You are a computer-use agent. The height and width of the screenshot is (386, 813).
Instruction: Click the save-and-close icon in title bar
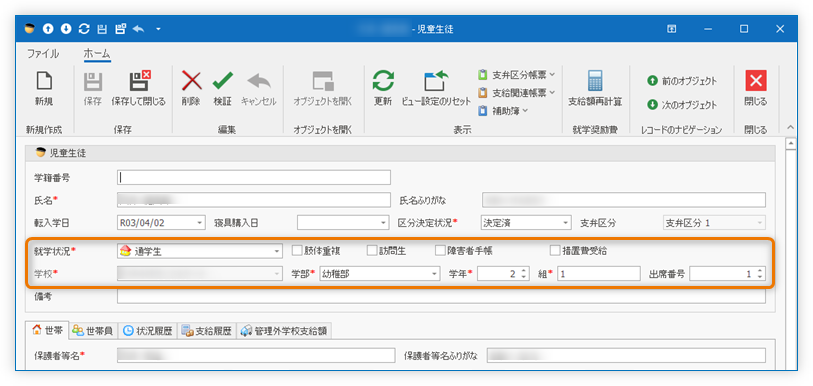click(120, 29)
